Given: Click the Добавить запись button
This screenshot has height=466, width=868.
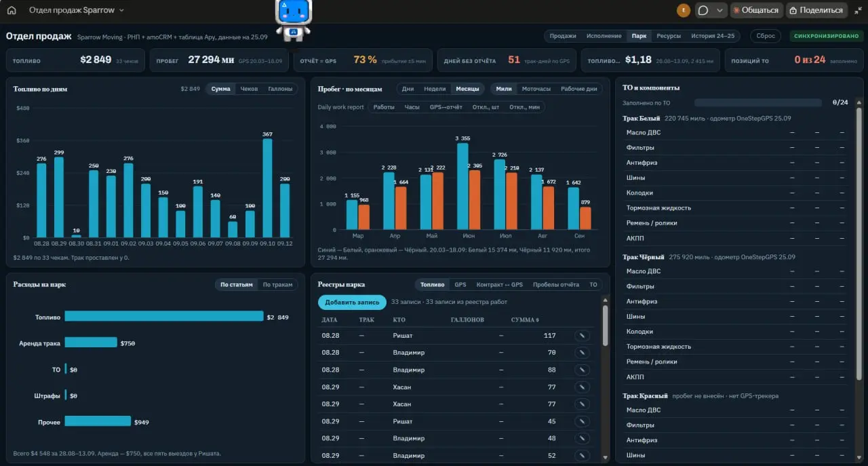Looking at the screenshot, I should (x=352, y=303).
